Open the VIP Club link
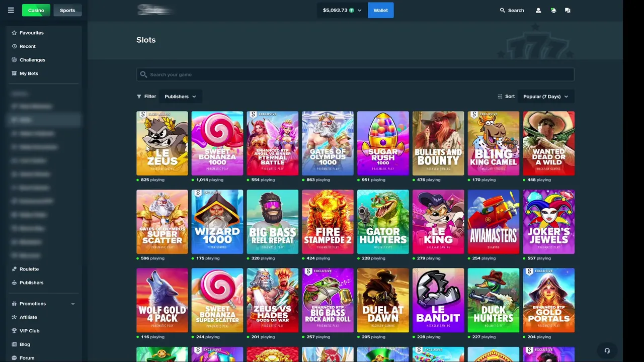 point(29,331)
